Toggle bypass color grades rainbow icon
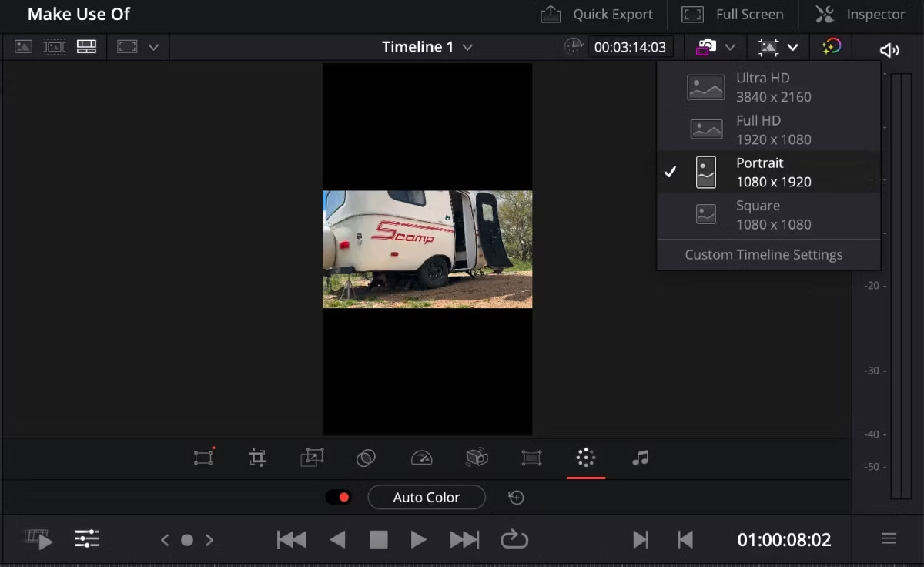The image size is (924, 567). tap(831, 47)
